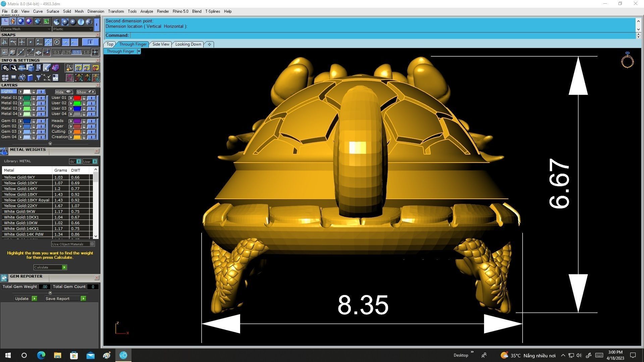Open the notes pencil icon

47,68
